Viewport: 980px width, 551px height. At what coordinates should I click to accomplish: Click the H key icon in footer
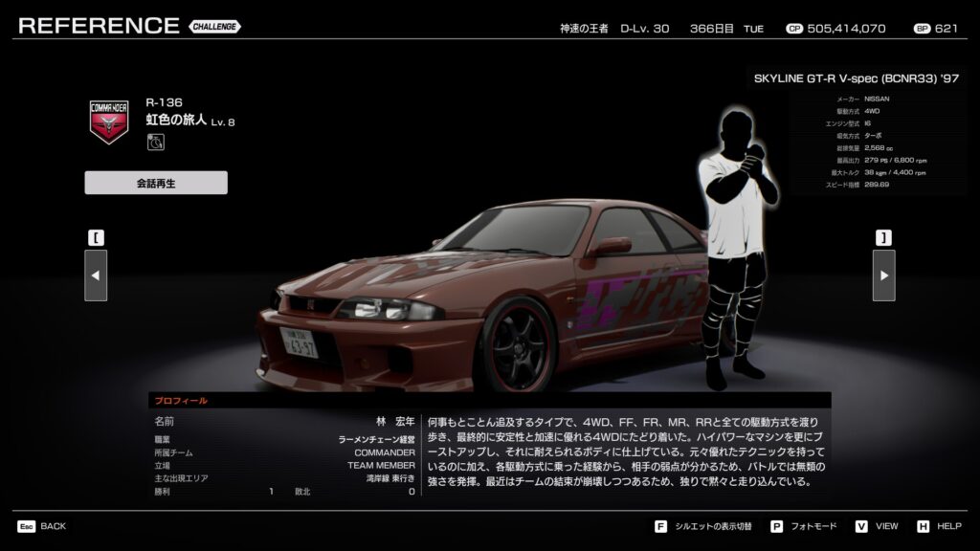pos(923,526)
